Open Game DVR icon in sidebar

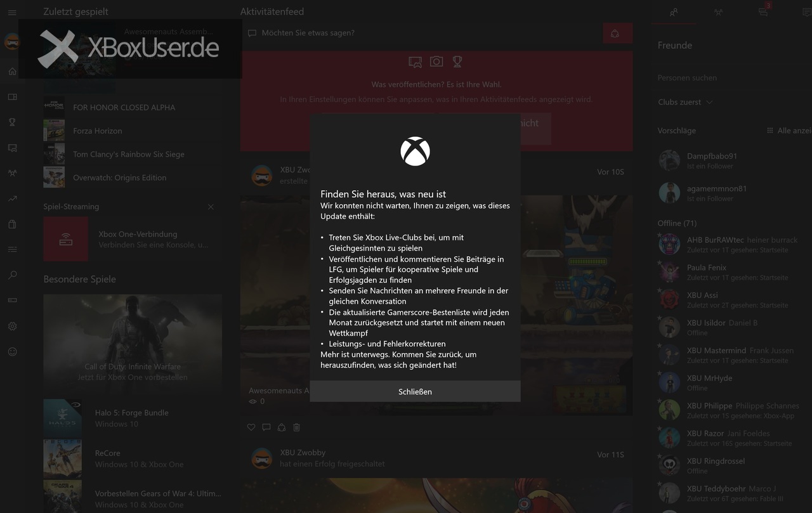click(x=12, y=148)
